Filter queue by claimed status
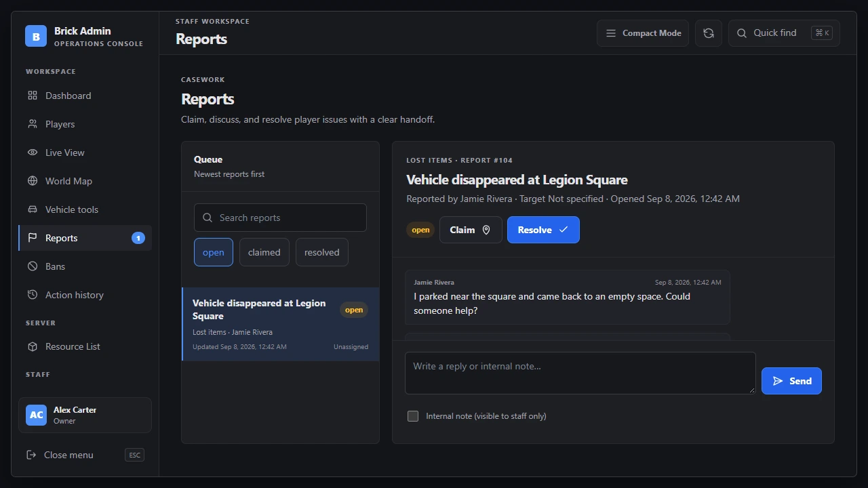The image size is (868, 488). 264,252
